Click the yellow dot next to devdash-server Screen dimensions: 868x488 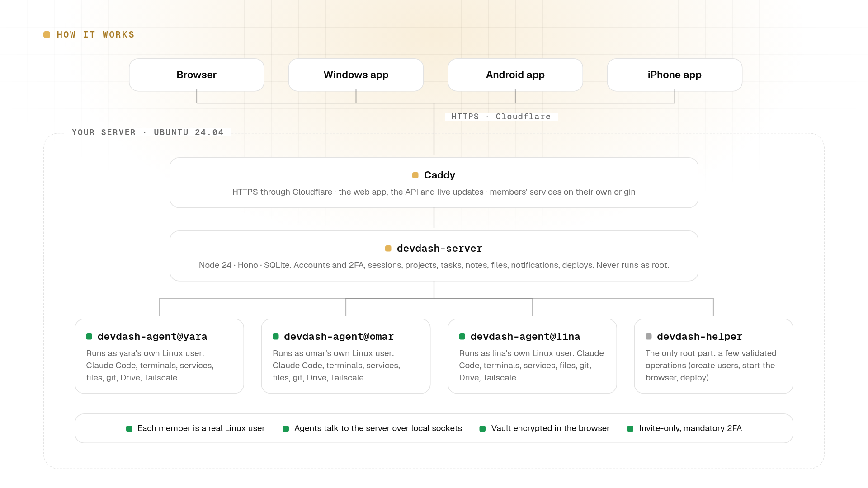tap(388, 249)
